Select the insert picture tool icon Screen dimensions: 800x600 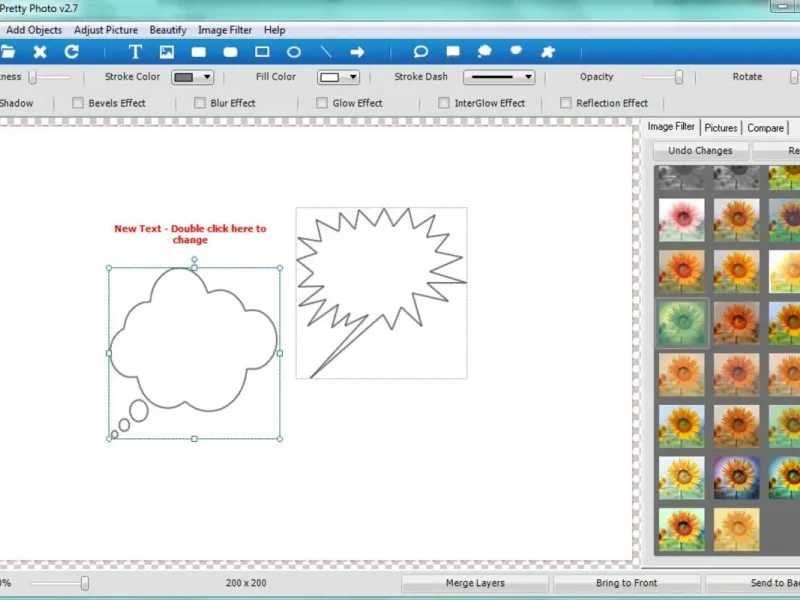[x=167, y=52]
